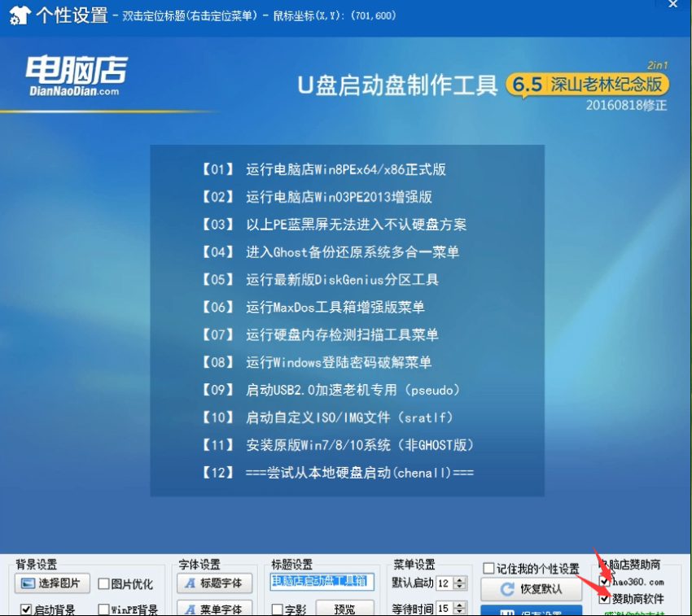The width and height of the screenshot is (692, 616).
Task: Click the 个性设置 window title text
Action: [x=72, y=15]
